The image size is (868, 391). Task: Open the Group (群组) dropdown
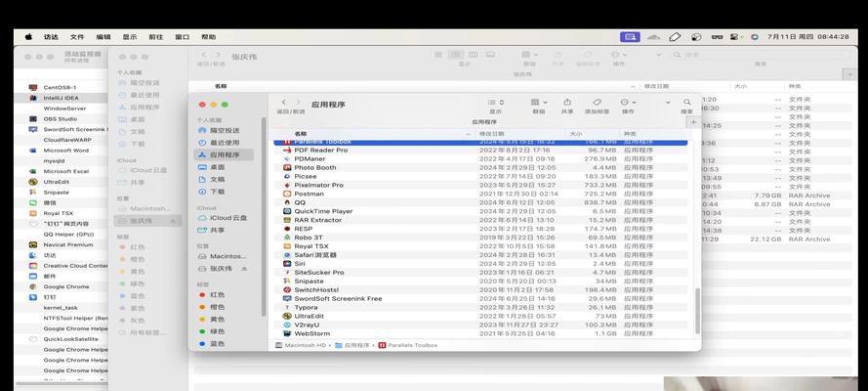[x=539, y=103]
